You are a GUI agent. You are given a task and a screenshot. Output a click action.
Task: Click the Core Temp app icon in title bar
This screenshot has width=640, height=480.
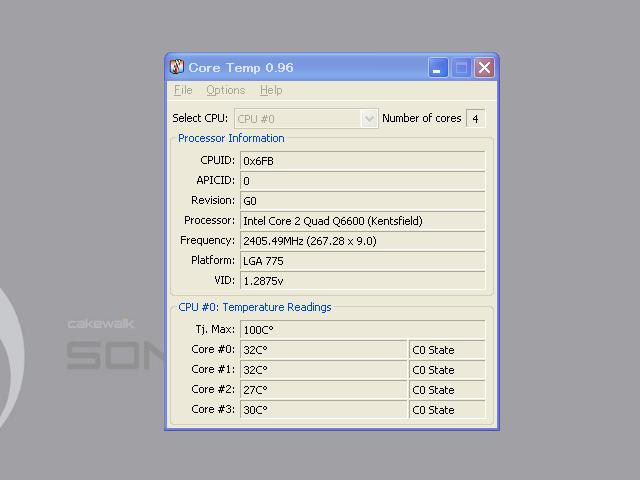177,67
